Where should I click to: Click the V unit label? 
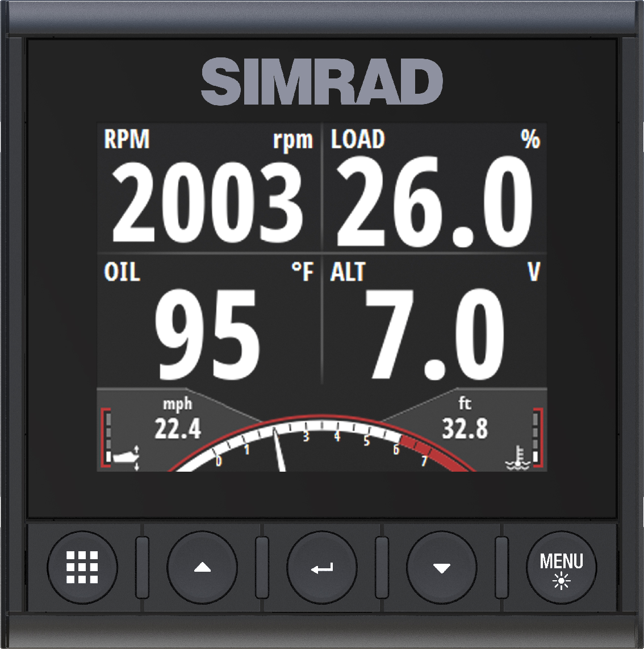point(534,272)
